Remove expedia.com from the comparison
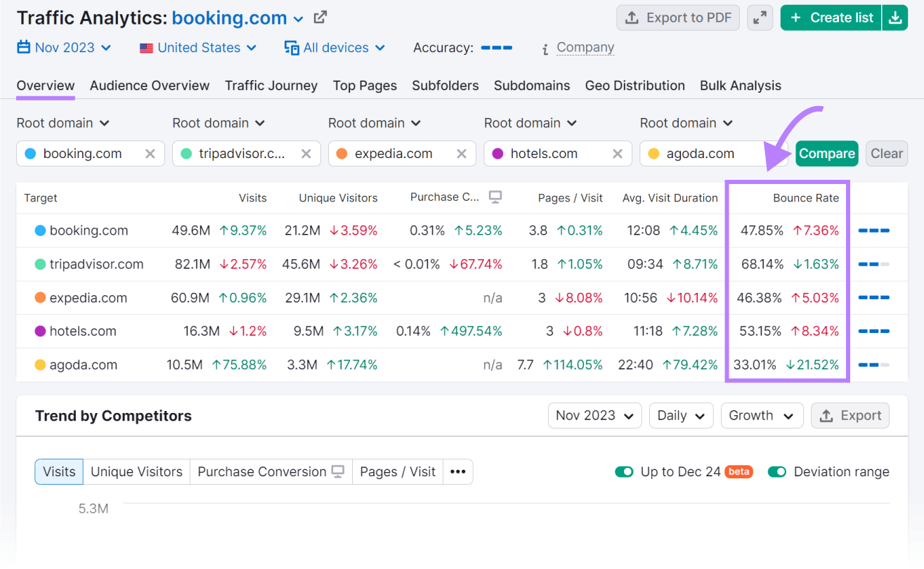The height and width of the screenshot is (569, 924). coord(462,153)
